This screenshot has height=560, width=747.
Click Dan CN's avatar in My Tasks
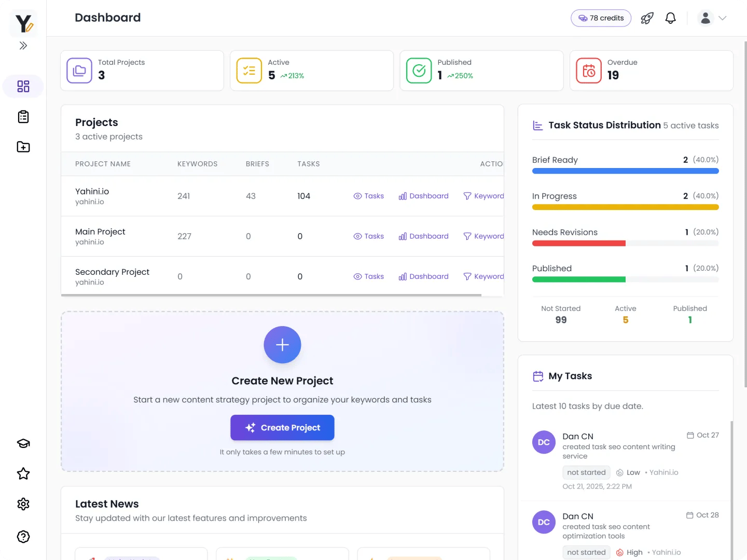pos(544,442)
